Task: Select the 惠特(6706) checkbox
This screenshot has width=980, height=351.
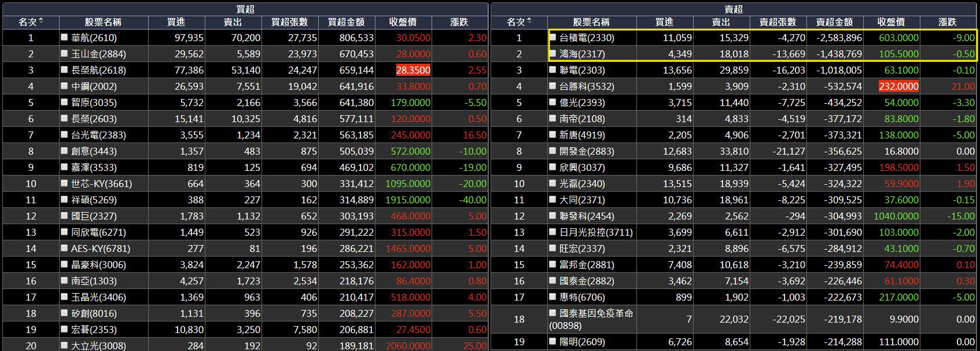Action: click(x=552, y=297)
